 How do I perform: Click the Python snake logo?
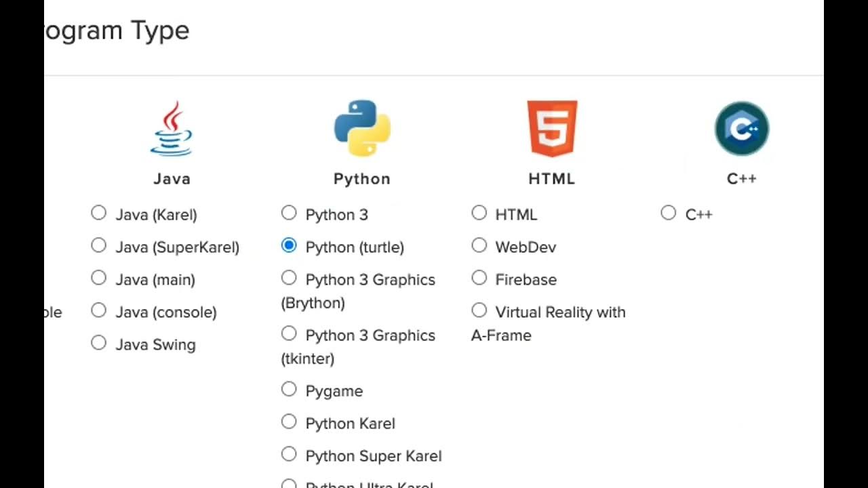pyautogui.click(x=362, y=129)
